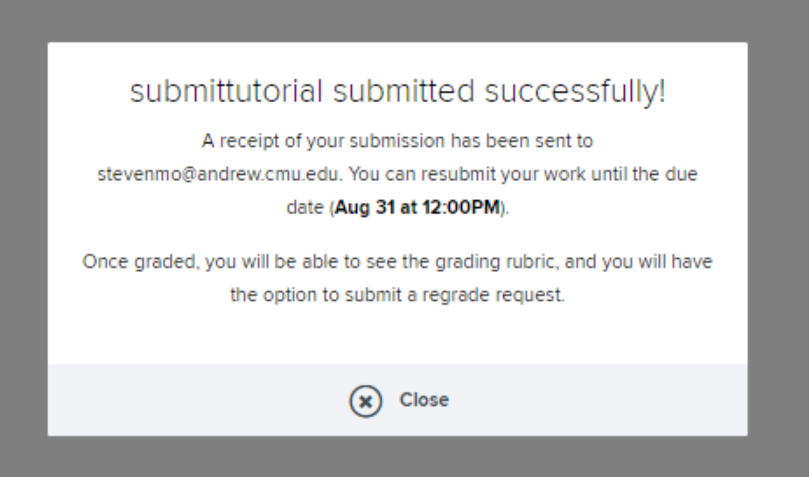The image size is (809, 477).
Task: Click the word 'successfully!' in the heading
Action: 575,92
